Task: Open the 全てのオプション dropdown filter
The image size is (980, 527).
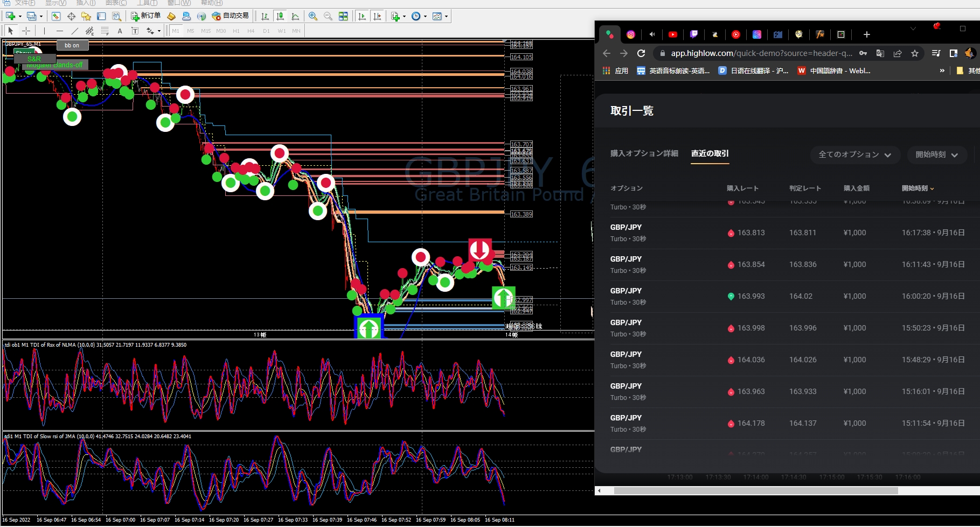Action: 854,154
